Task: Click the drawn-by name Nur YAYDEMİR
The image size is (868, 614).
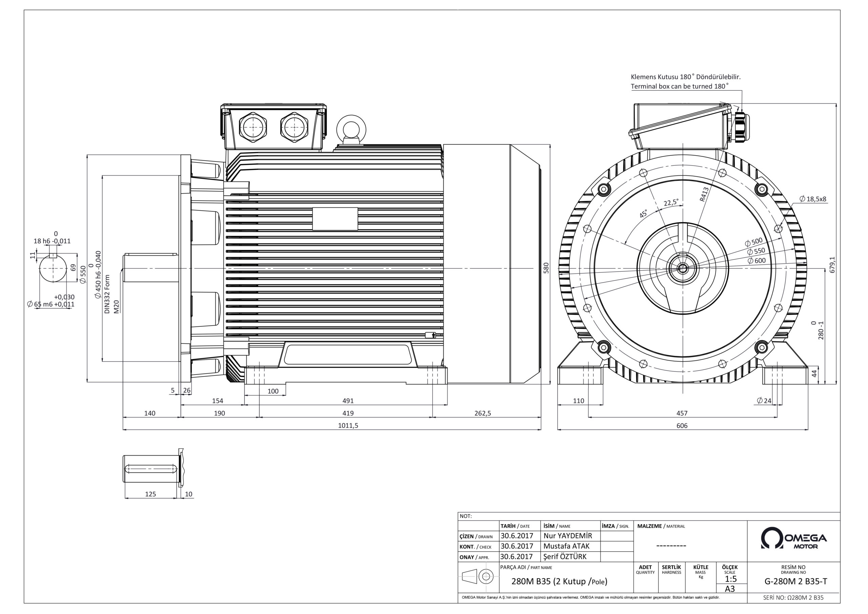Action: tap(568, 536)
